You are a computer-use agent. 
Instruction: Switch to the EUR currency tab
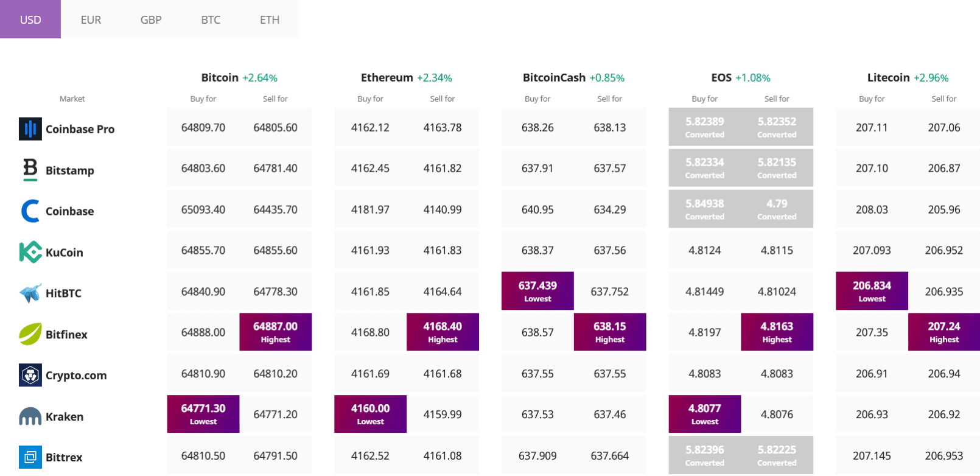pyautogui.click(x=91, y=19)
